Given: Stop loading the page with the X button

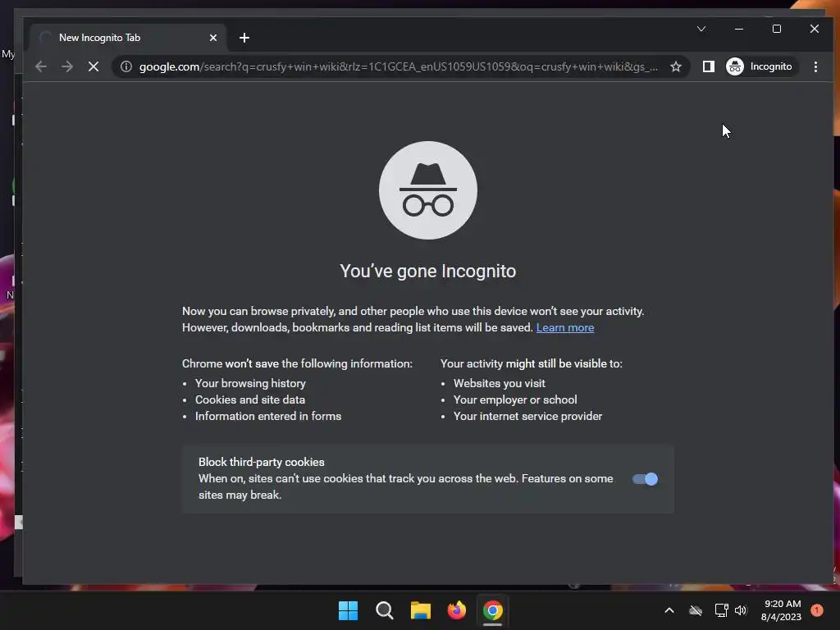Looking at the screenshot, I should click(94, 66).
